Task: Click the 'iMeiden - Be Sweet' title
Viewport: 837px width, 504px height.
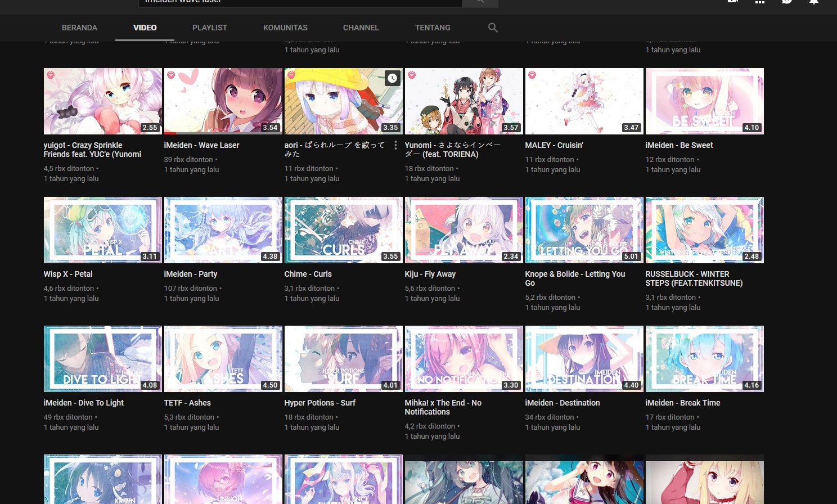Action: click(679, 145)
